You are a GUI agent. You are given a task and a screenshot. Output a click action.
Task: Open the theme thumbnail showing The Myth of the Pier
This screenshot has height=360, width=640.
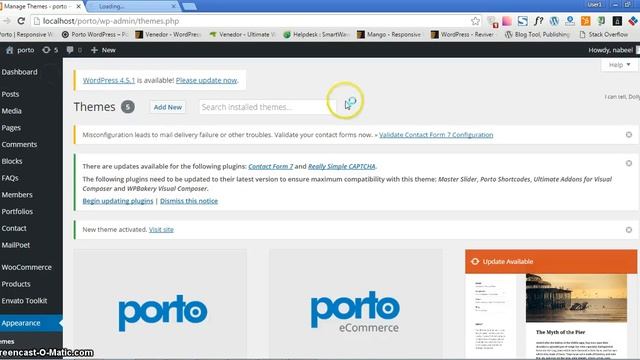pos(551,316)
